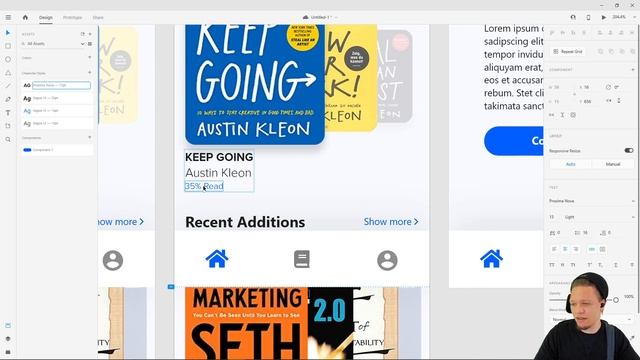The height and width of the screenshot is (360, 640).
Task: Open the Plugins panel icon
Action: 8,351
